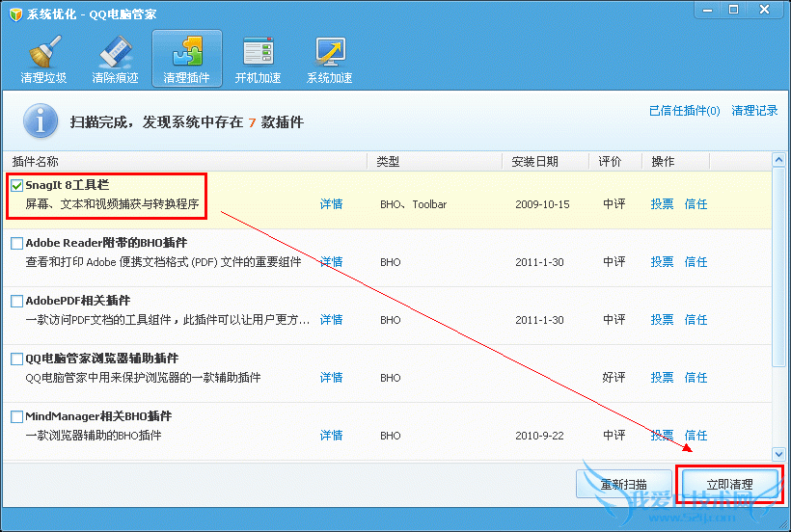The image size is (791, 532).
Task: Select the 清理插件 puzzle icon
Action: [x=186, y=59]
